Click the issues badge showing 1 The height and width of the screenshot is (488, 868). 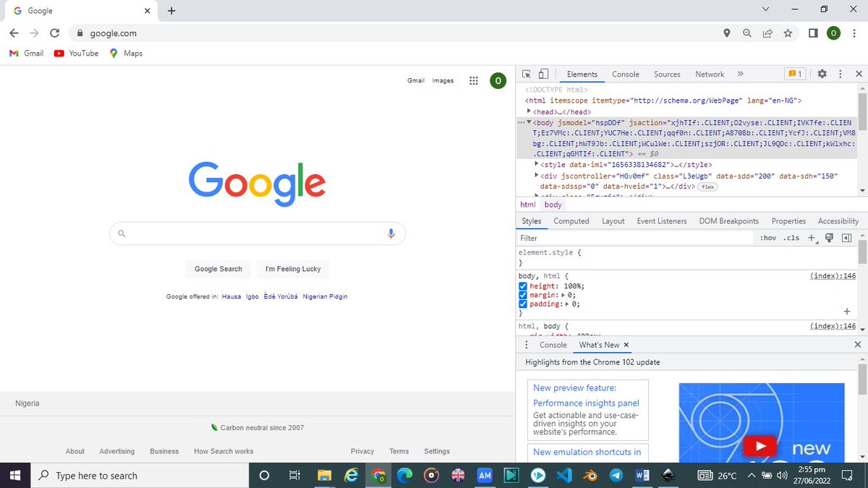tap(795, 74)
